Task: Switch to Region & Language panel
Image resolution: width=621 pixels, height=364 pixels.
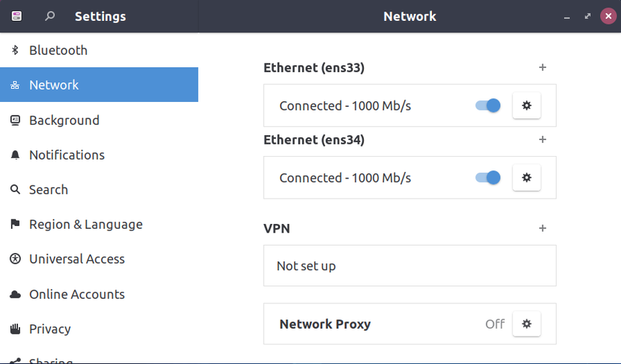Action: pyautogui.click(x=85, y=225)
